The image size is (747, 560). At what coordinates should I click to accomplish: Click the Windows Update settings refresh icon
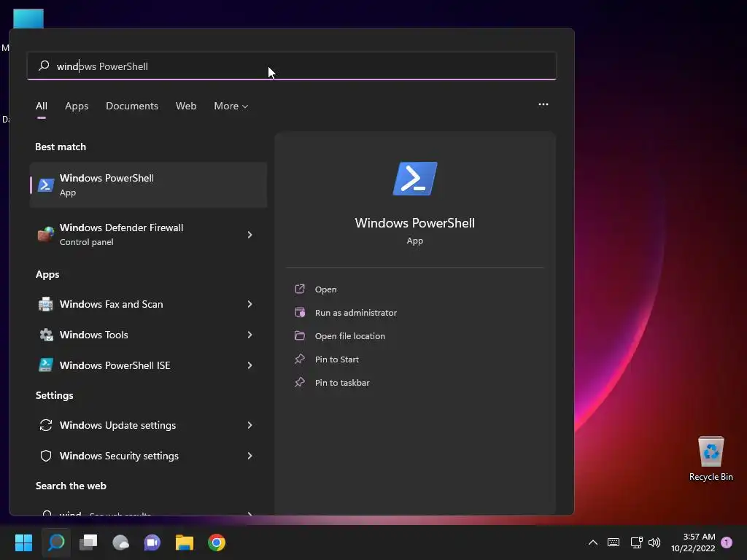[x=46, y=425]
